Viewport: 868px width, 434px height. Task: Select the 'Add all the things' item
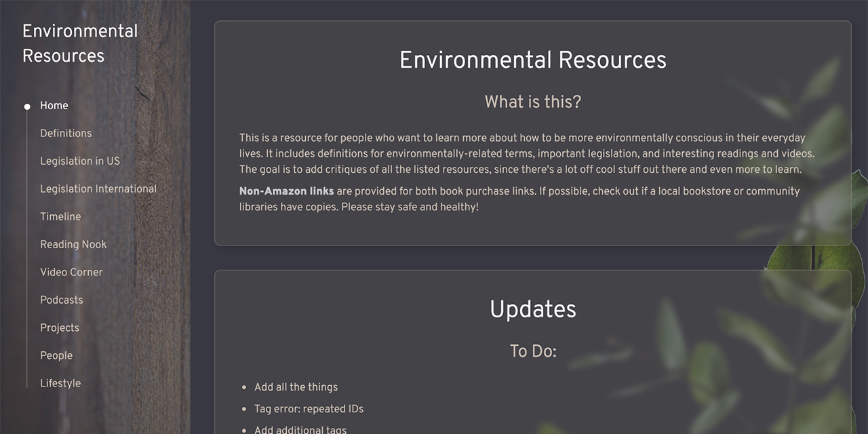point(296,387)
